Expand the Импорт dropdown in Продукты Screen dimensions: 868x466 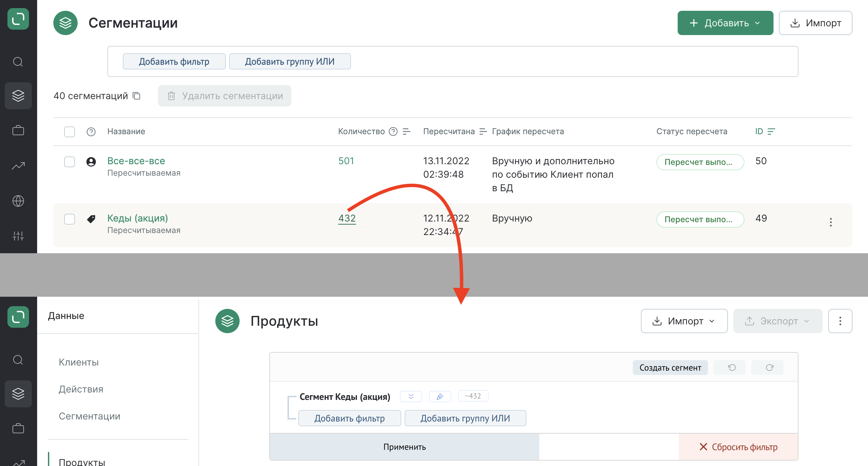684,321
